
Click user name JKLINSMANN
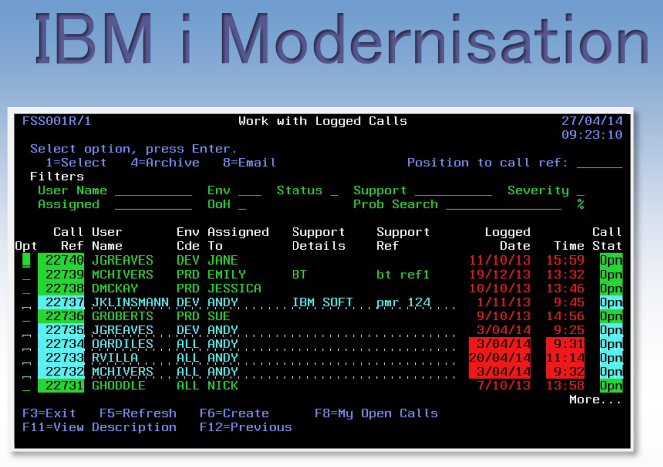(130, 302)
